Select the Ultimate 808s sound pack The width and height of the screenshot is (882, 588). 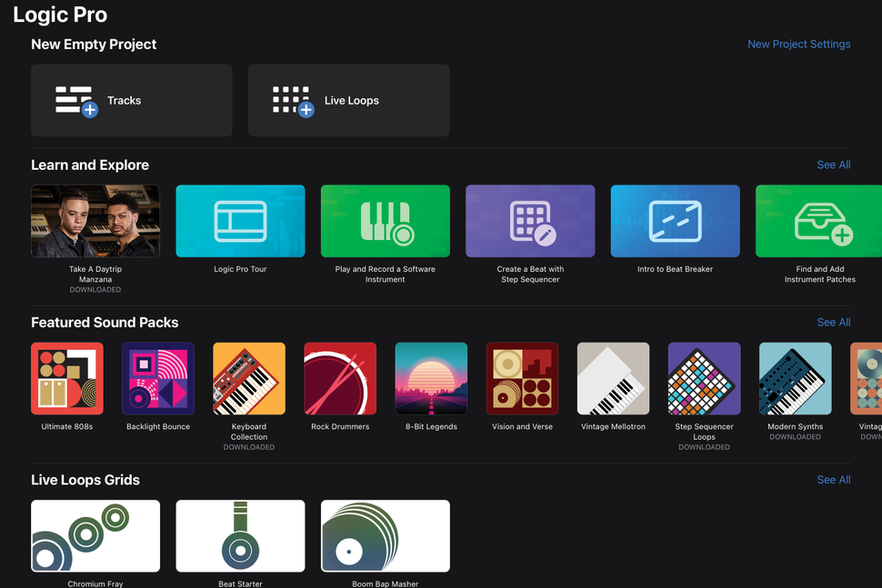click(x=66, y=377)
